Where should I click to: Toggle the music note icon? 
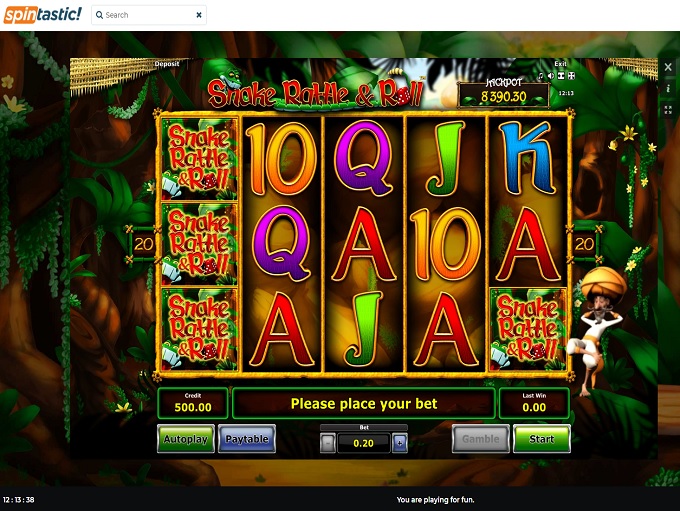[x=540, y=76]
